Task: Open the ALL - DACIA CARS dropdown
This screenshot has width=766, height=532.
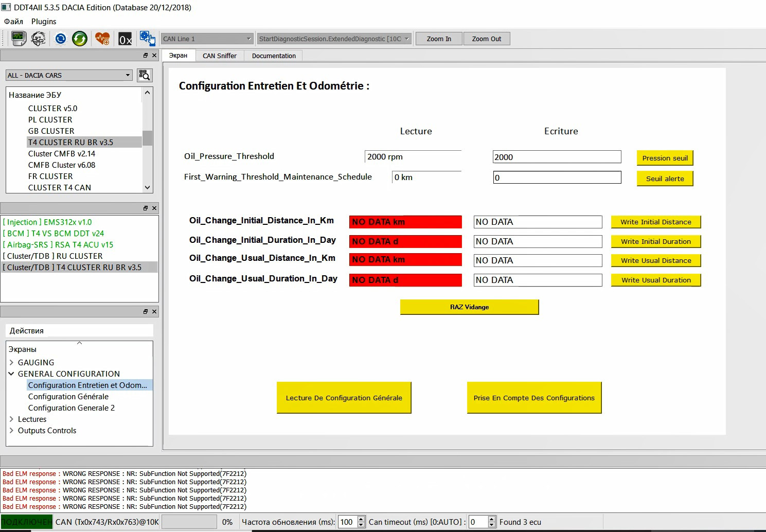Action: pos(69,76)
